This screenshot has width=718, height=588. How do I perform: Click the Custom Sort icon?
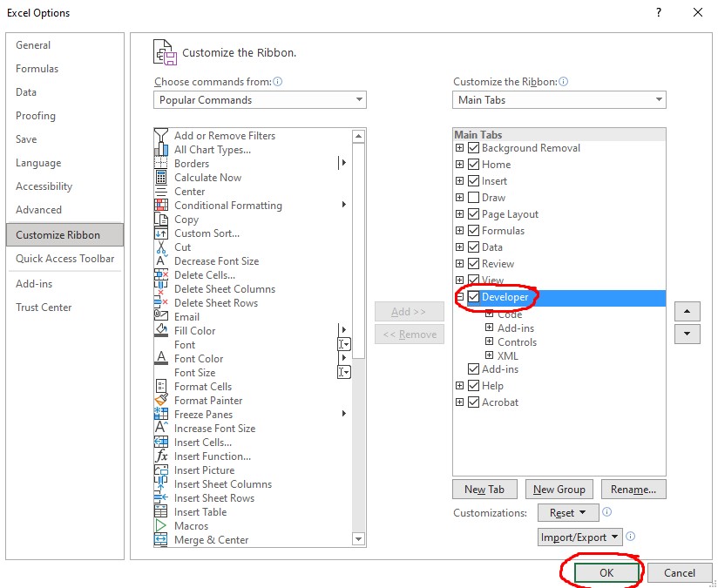pyautogui.click(x=160, y=233)
